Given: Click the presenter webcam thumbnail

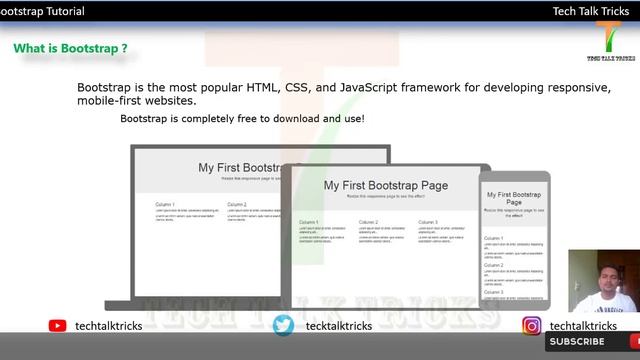Looking at the screenshot, I should coord(604,281).
